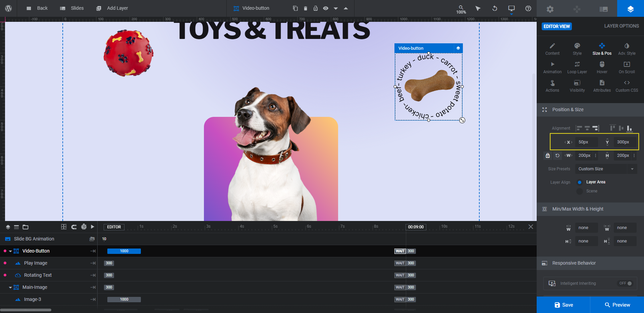
Task: Align layer vertically to the bottom
Action: point(630,128)
